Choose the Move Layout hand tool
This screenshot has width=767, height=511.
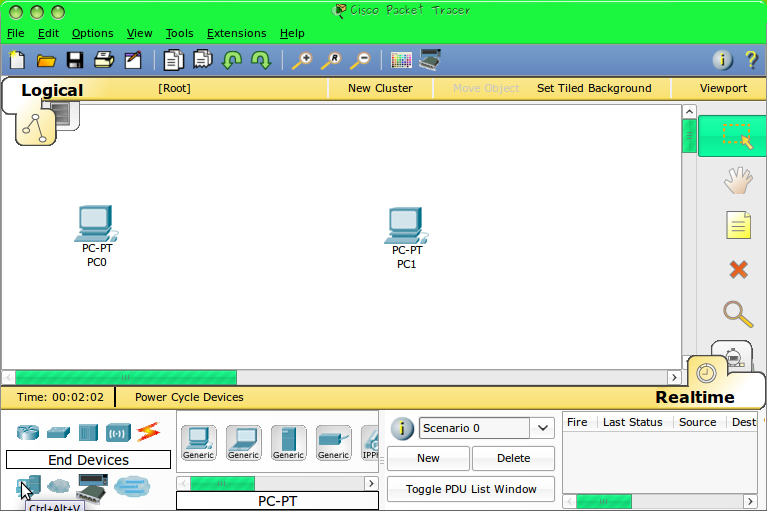click(738, 180)
